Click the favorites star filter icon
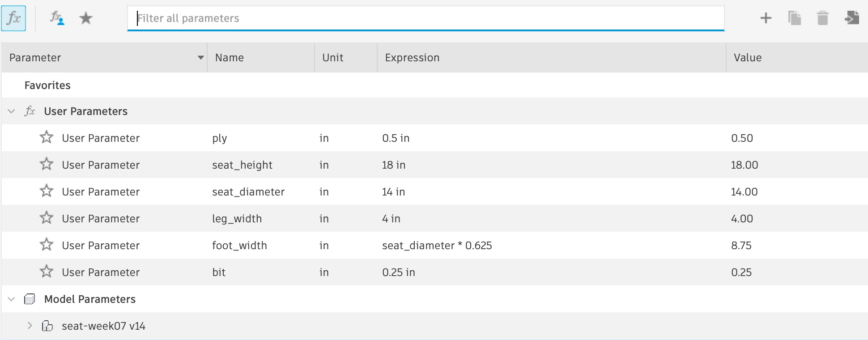Screen dimensions: 868x340 (86, 18)
